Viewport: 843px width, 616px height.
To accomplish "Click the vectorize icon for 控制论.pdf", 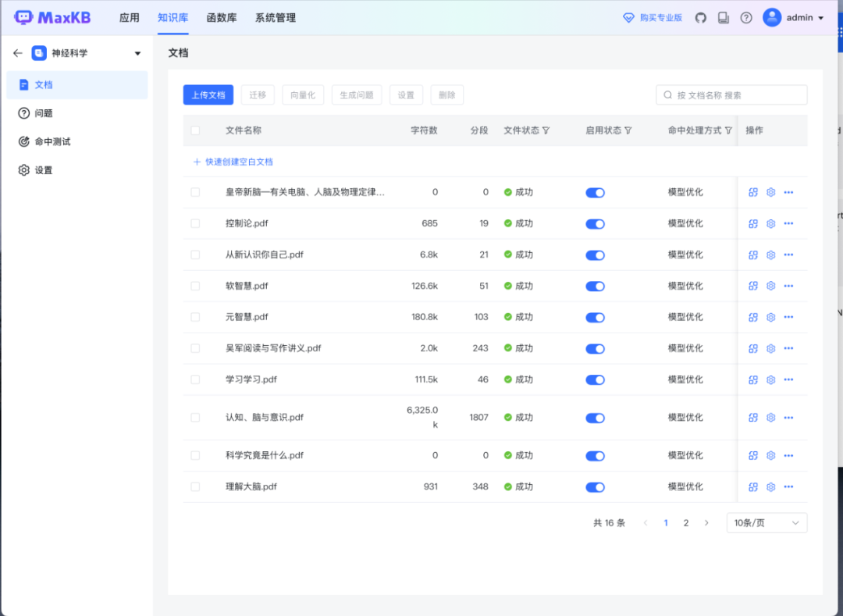I will (x=753, y=223).
